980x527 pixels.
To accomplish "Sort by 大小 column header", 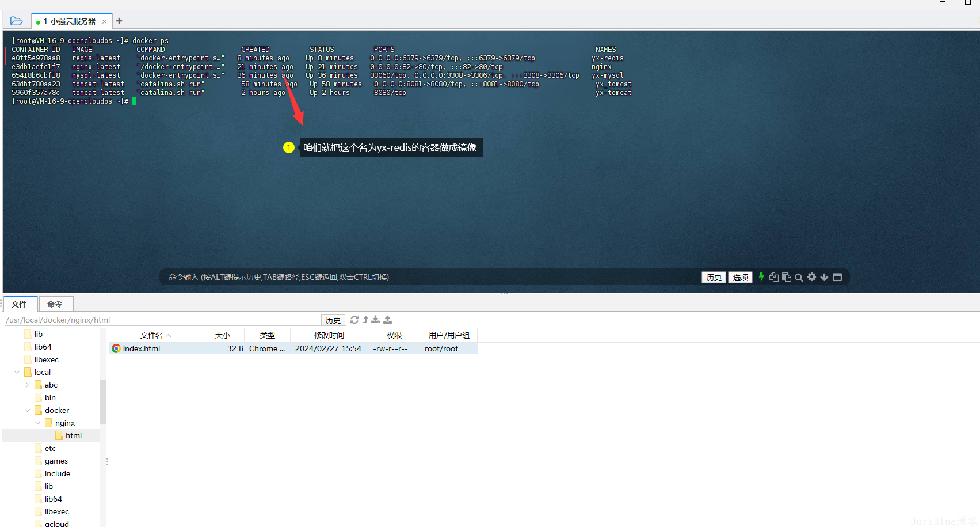I will pyautogui.click(x=223, y=335).
